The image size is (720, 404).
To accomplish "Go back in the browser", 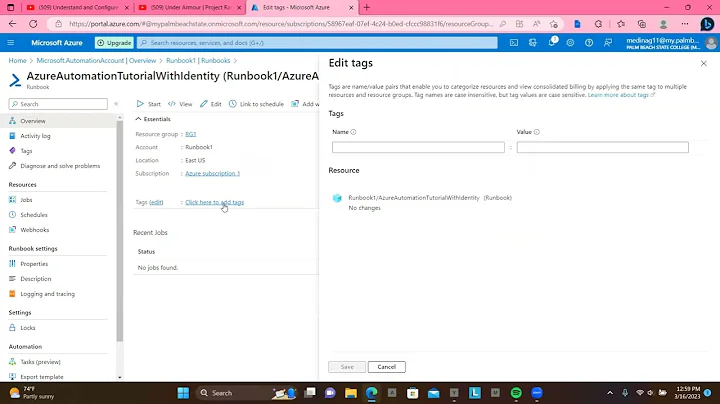I will pos(12,24).
